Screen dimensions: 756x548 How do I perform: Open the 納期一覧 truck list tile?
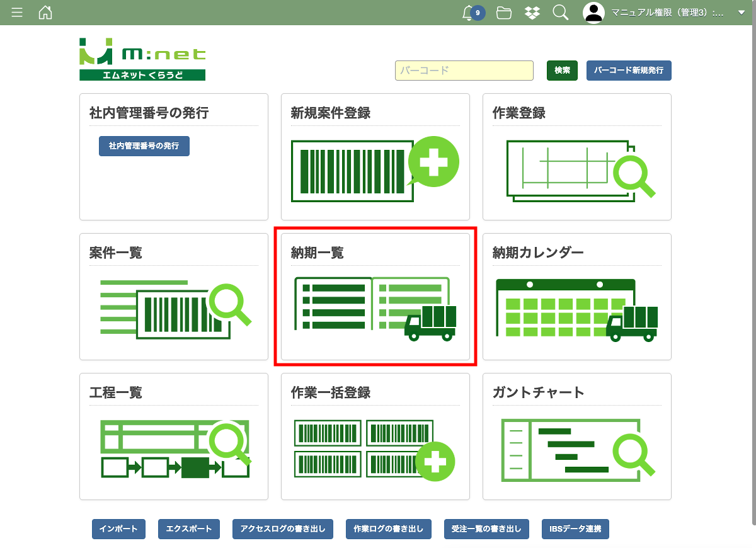pyautogui.click(x=375, y=309)
